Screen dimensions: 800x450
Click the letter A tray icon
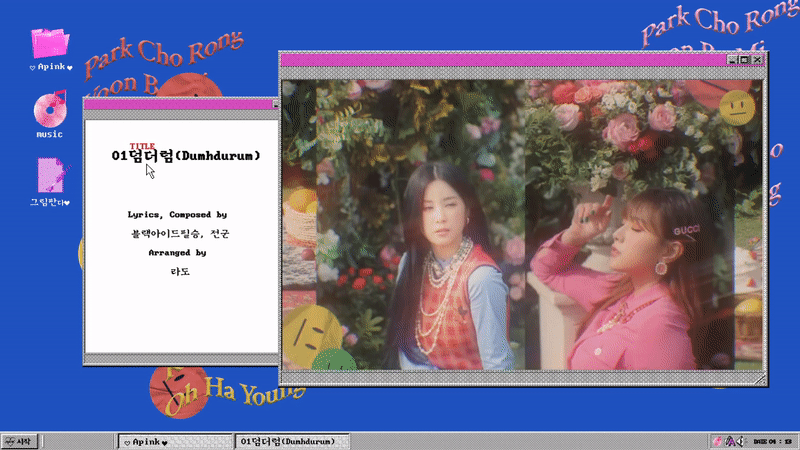pos(730,441)
